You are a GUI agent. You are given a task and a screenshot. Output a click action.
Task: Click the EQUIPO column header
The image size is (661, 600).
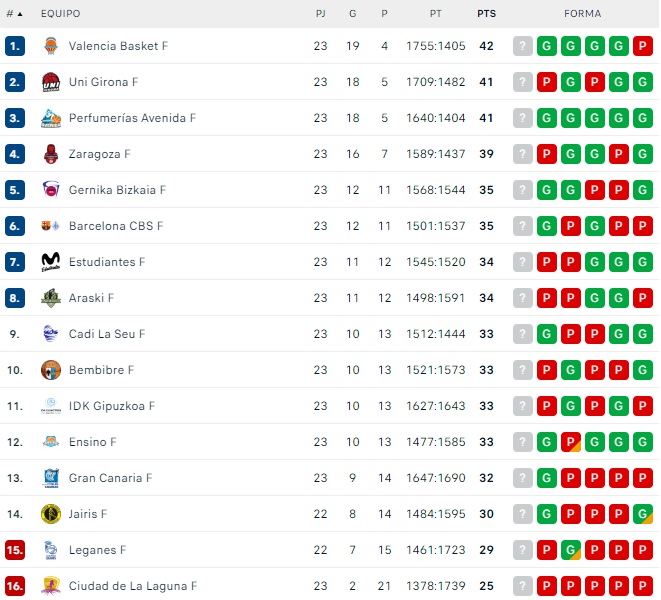[60, 14]
